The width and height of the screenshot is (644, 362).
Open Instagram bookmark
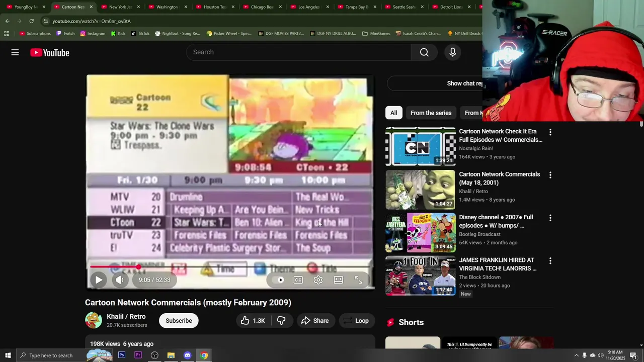coord(93,34)
